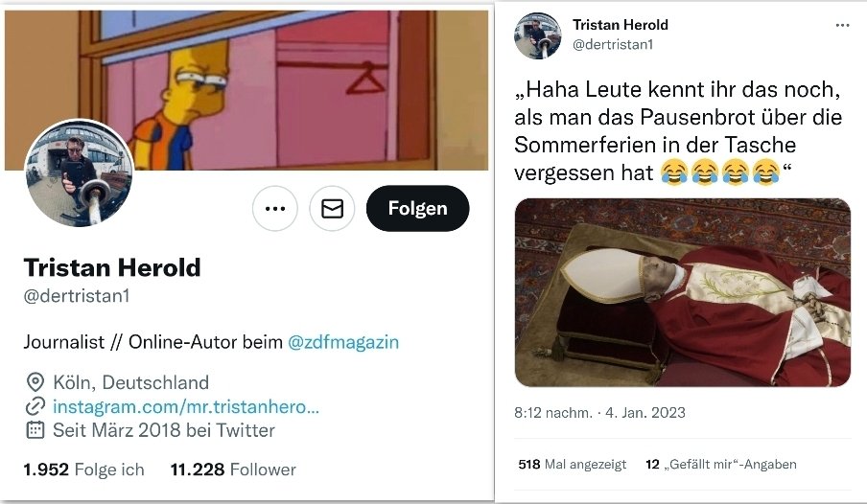View the Simpsons header banner image
The width and height of the screenshot is (867, 504).
coord(246,89)
